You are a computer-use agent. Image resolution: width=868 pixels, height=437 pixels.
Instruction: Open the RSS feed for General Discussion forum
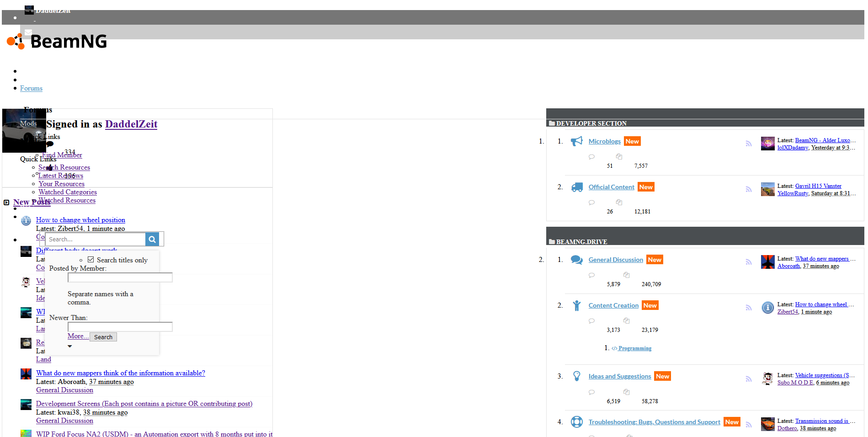tap(749, 262)
